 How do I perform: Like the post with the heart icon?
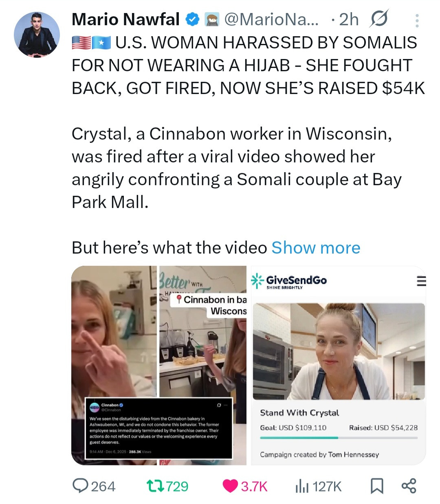click(231, 486)
